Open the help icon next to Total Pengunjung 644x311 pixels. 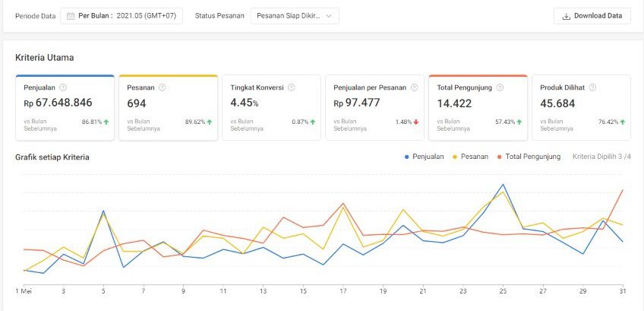coord(500,87)
